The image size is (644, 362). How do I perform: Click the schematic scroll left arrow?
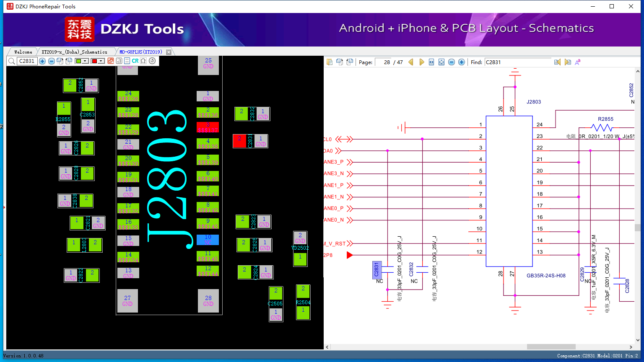[x=327, y=347]
